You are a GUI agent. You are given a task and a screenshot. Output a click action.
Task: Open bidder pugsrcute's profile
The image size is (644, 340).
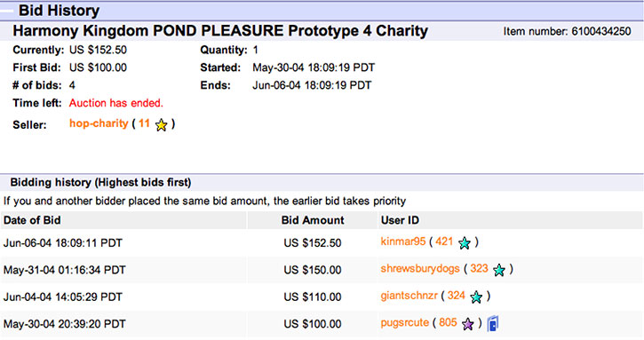pos(404,323)
